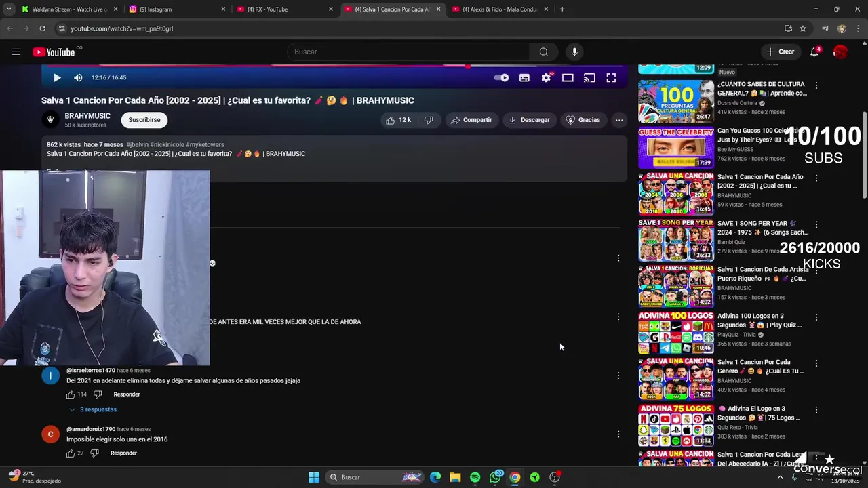Click the Crear button

[x=780, y=52]
